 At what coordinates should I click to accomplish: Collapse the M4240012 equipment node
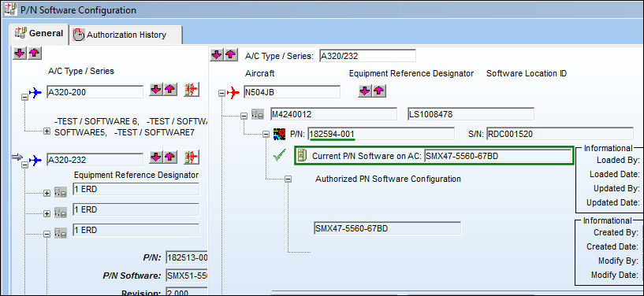(x=244, y=116)
